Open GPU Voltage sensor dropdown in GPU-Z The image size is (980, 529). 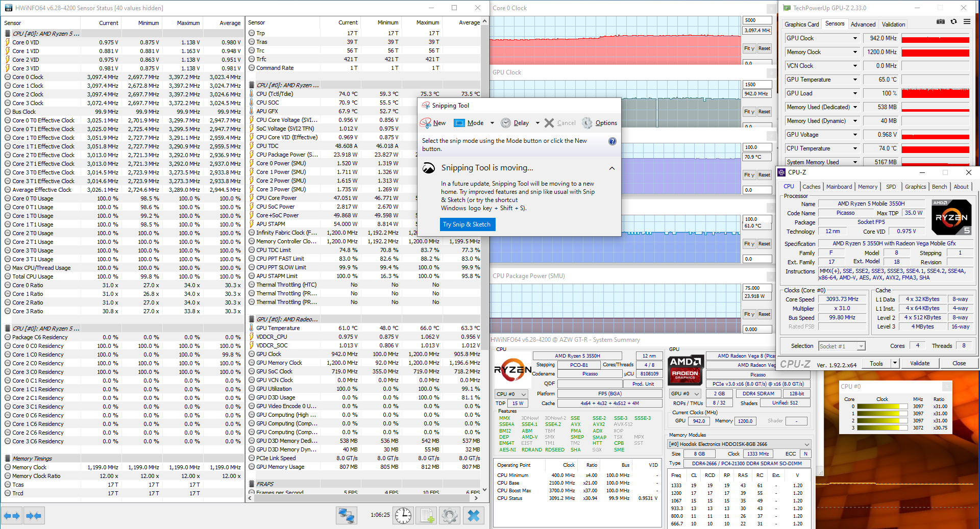855,135
